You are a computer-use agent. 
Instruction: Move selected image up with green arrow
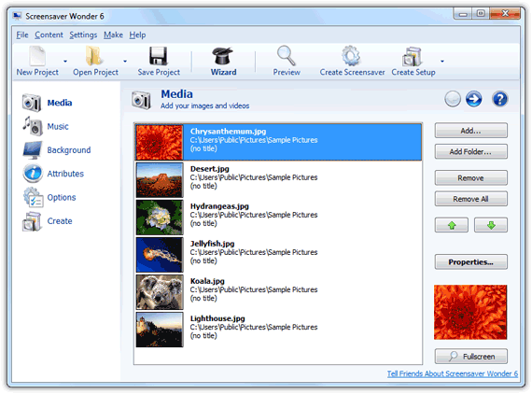click(452, 225)
